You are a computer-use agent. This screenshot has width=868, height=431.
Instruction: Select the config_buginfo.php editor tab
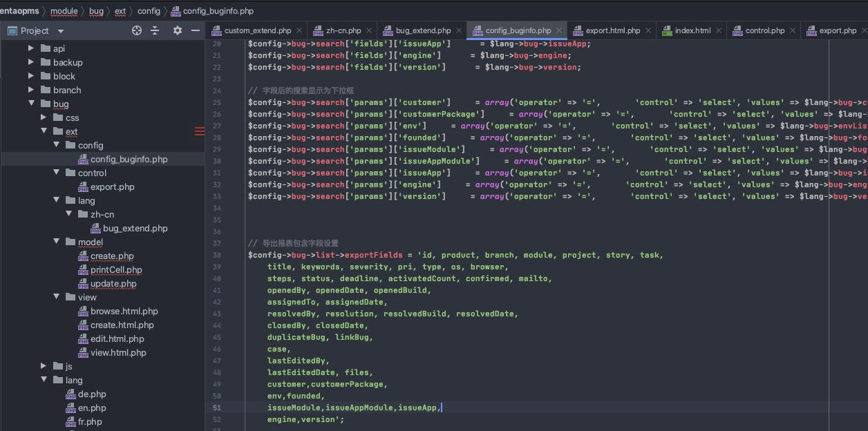[x=518, y=30]
